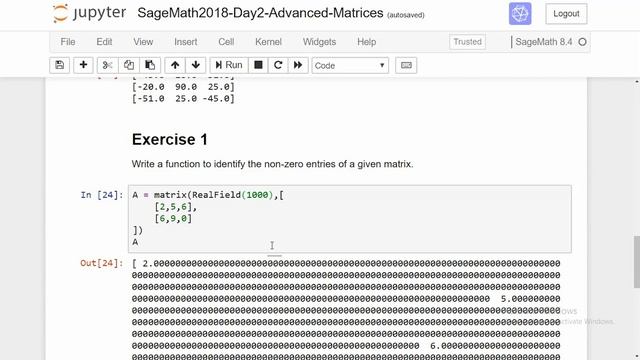Click the In [24] input prompt
The image size is (640, 360).
click(102, 195)
